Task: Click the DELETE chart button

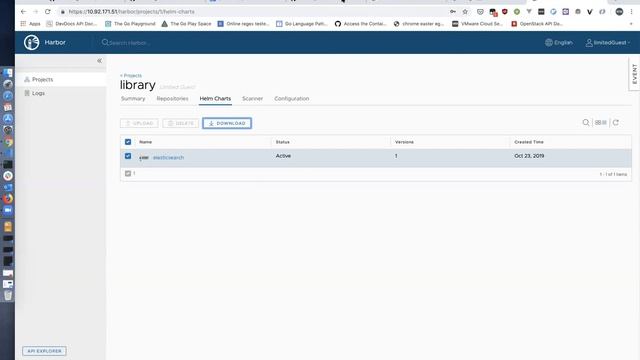Action: pos(180,123)
